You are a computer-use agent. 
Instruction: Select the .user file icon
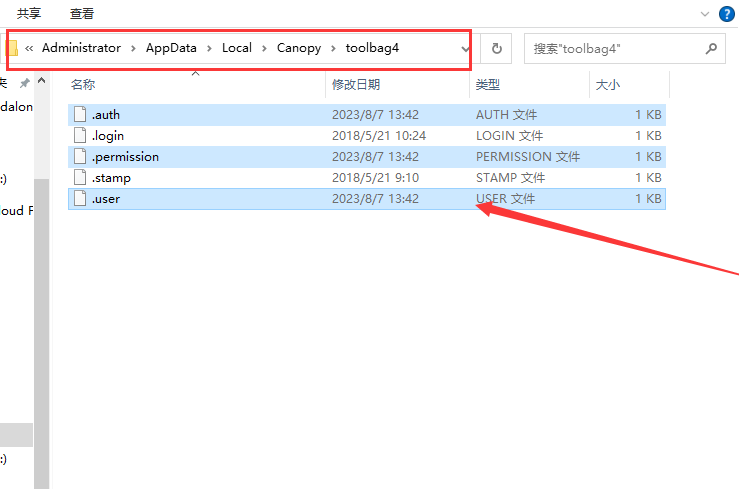pos(80,198)
